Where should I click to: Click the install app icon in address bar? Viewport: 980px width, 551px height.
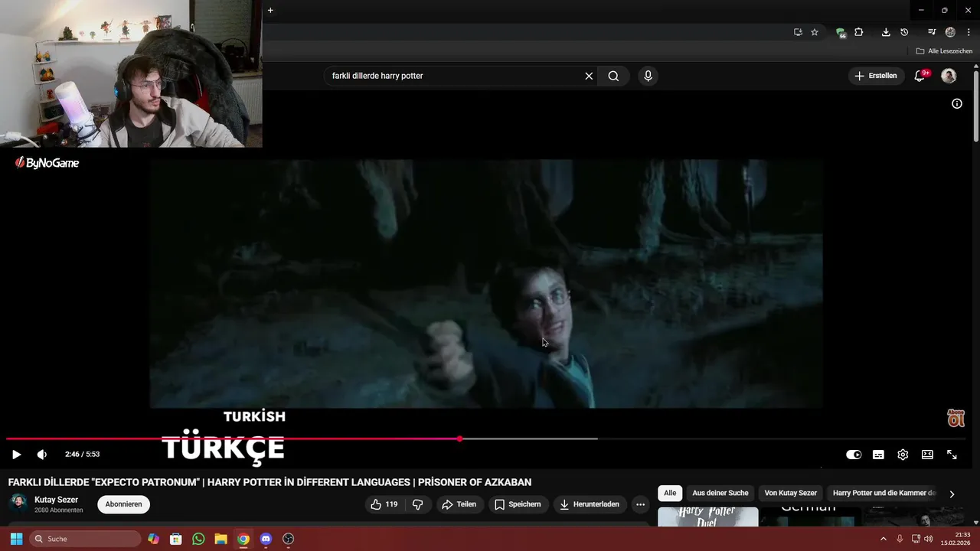click(x=798, y=32)
